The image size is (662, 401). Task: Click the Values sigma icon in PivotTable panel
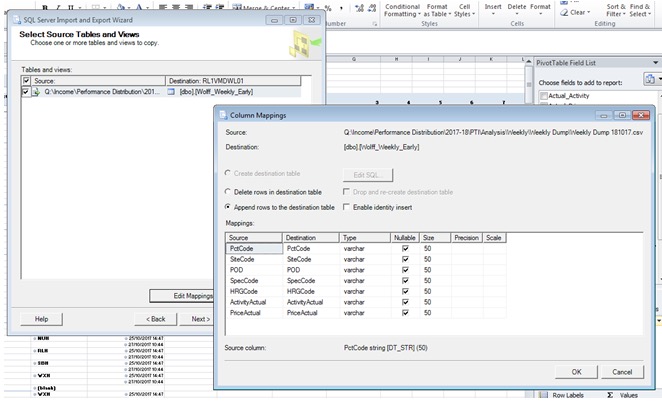(610, 396)
